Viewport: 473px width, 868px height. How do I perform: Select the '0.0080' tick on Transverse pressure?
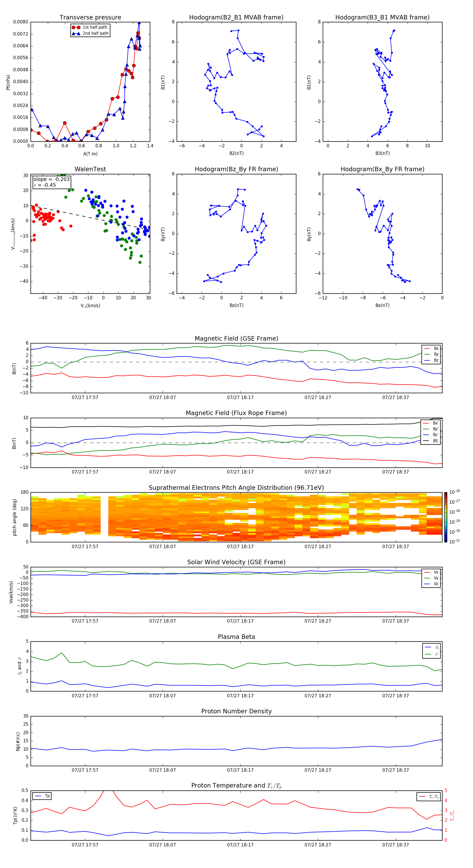(x=20, y=22)
